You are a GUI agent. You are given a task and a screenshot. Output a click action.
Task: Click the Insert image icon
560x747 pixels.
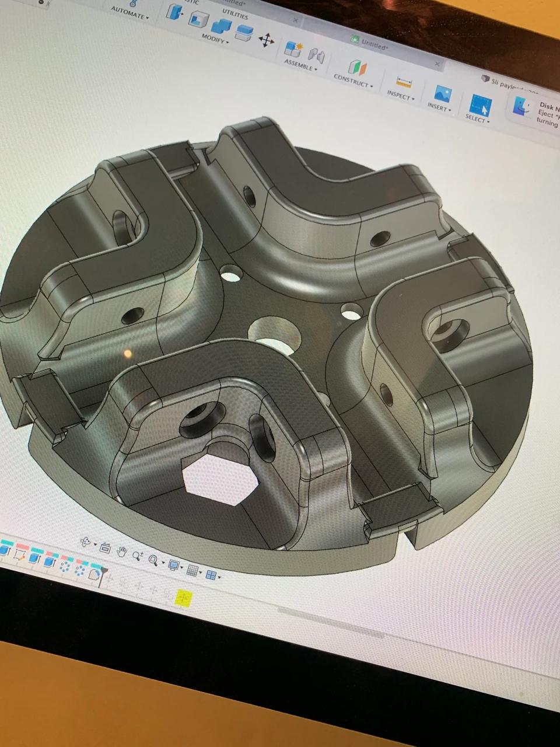(443, 93)
